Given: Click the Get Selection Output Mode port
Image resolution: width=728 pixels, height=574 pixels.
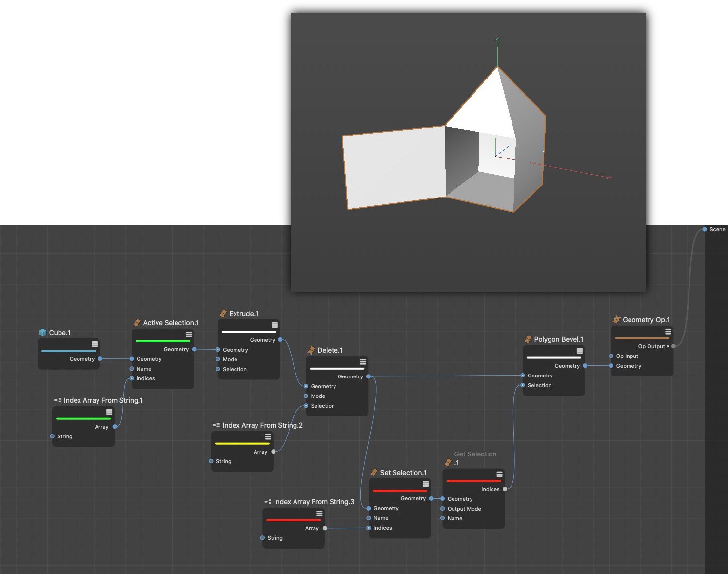Looking at the screenshot, I should pyautogui.click(x=443, y=509).
